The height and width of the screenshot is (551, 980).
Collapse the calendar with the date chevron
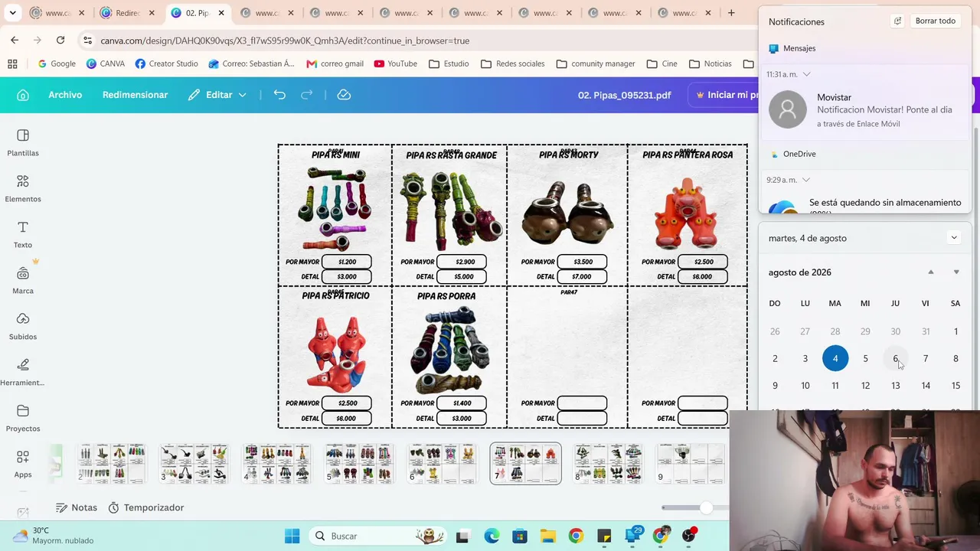click(954, 238)
